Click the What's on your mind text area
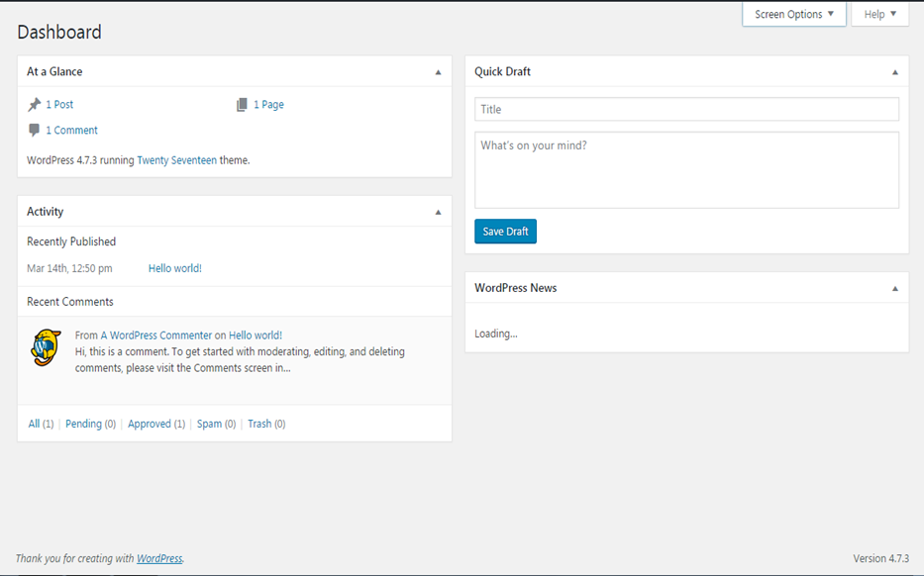Screen dimensions: 924x576 pos(686,170)
